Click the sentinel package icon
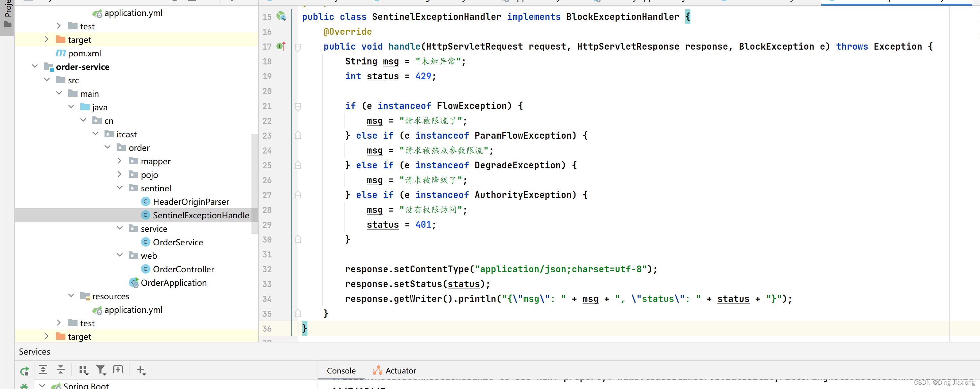The width and height of the screenshot is (980, 389). click(133, 188)
